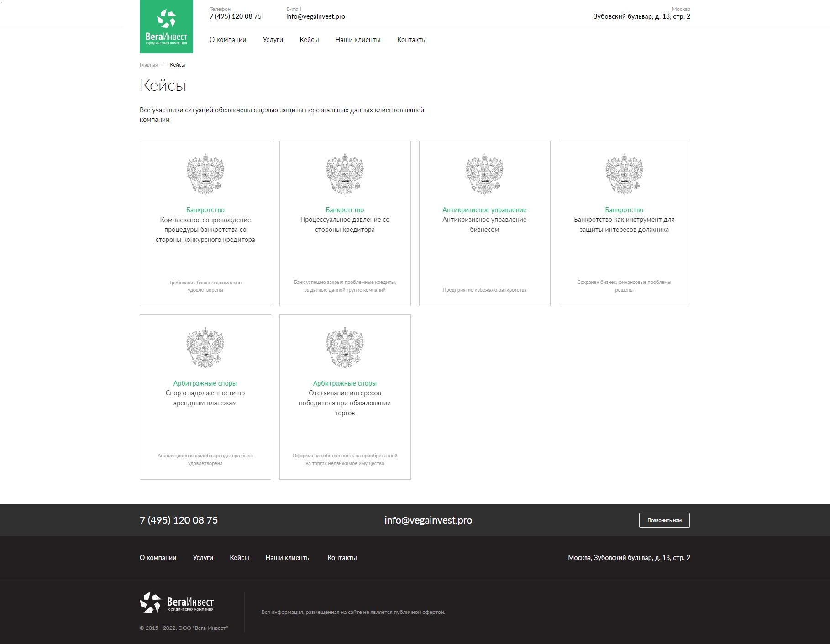Open the О компании menu in header
Viewport: 830px width, 644px height.
click(x=228, y=40)
